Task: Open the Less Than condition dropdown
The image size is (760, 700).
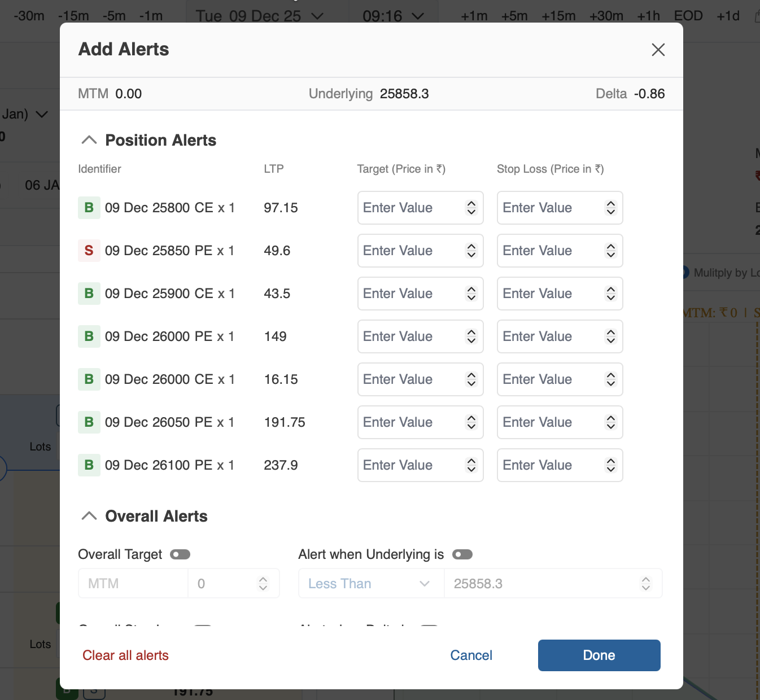Action: (x=370, y=584)
